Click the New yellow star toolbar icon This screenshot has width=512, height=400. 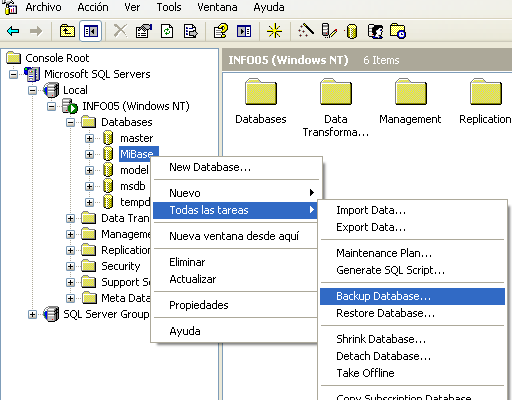(274, 31)
